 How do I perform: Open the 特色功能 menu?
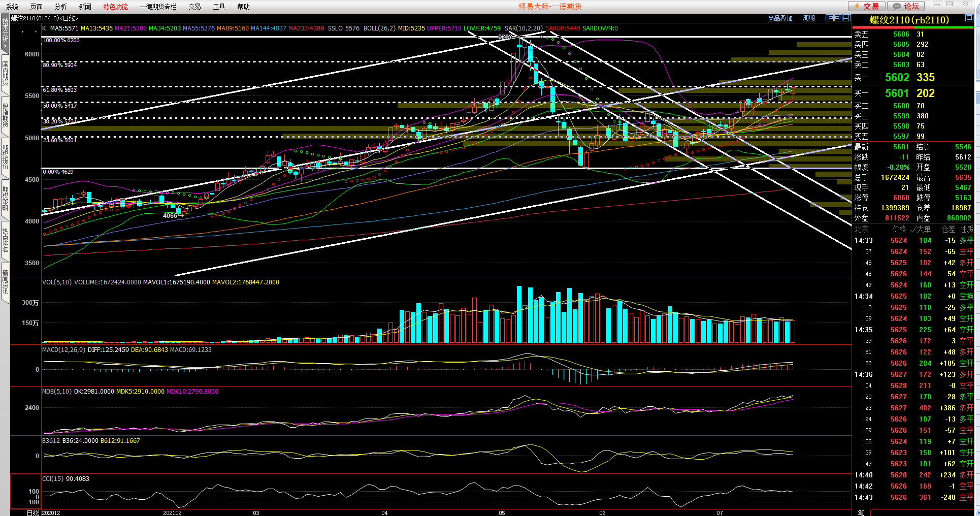click(x=115, y=7)
